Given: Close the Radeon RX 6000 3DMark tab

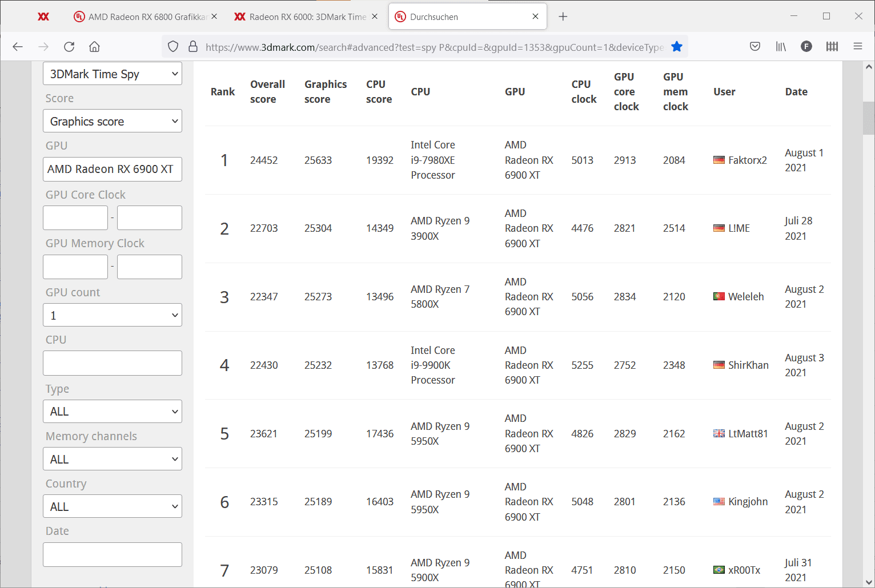Looking at the screenshot, I should point(375,17).
